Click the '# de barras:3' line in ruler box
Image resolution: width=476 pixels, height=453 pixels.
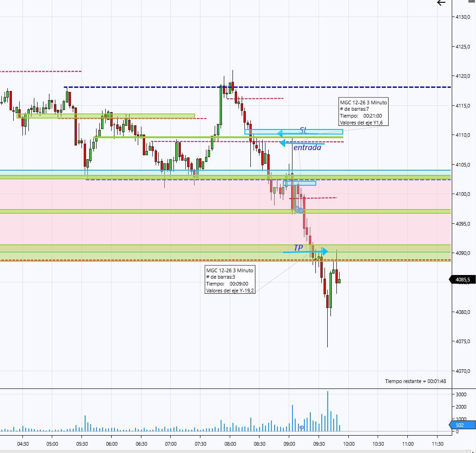221,277
